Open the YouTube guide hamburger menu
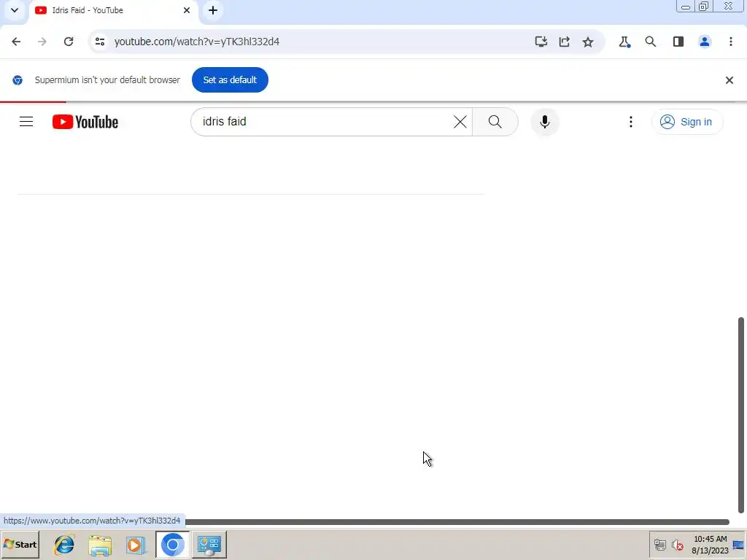Viewport: 747px width, 560px height. (26, 122)
